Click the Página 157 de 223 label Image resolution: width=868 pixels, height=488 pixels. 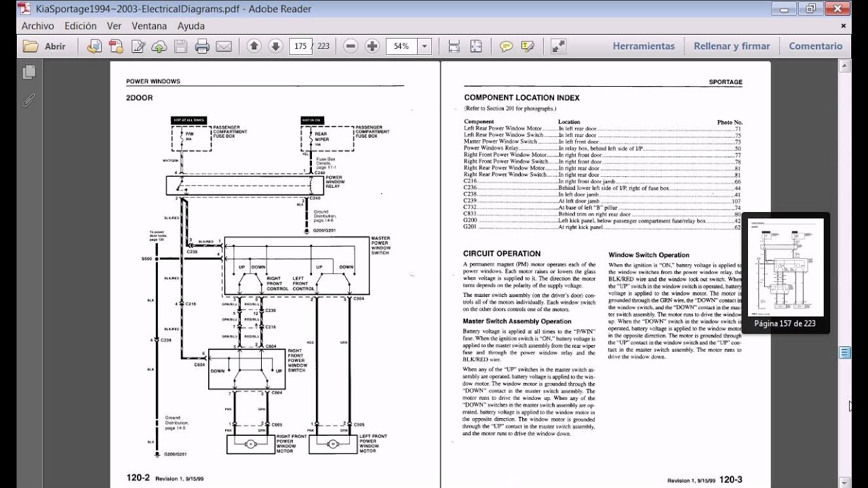point(785,323)
